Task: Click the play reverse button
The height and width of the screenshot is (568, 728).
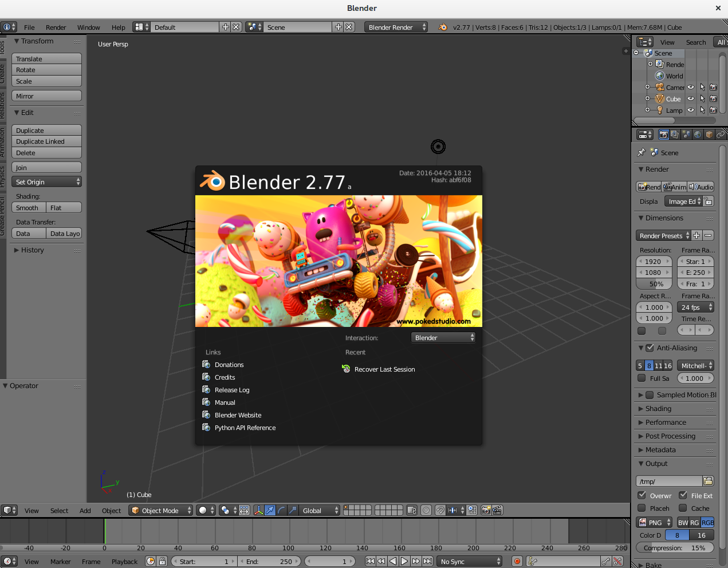Action: [393, 561]
